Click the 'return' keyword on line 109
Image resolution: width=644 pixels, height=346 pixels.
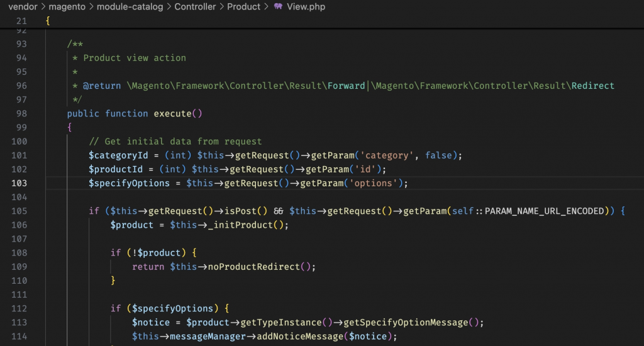click(x=148, y=267)
